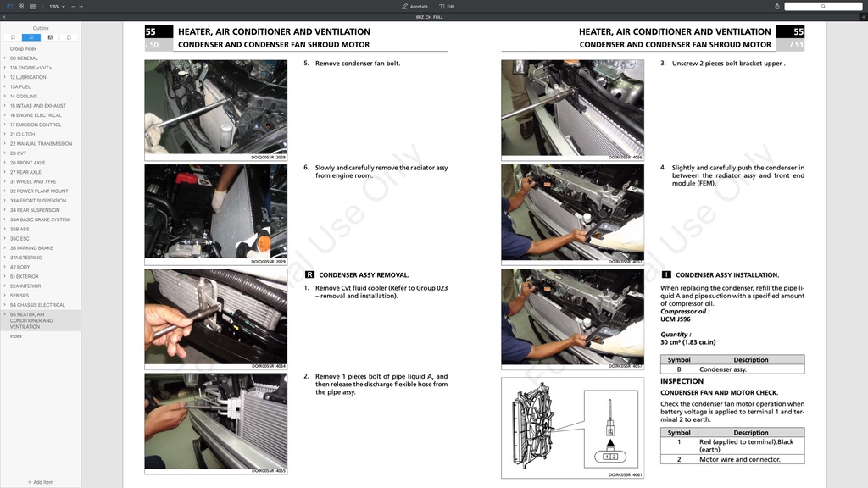This screenshot has height=488, width=868.
Task: Open the text Edit tool
Action: [446, 6]
